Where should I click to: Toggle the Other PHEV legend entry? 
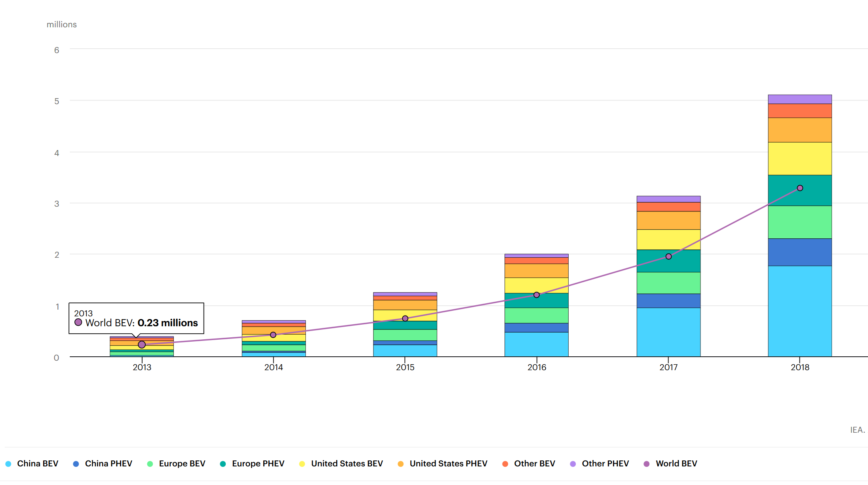599,464
